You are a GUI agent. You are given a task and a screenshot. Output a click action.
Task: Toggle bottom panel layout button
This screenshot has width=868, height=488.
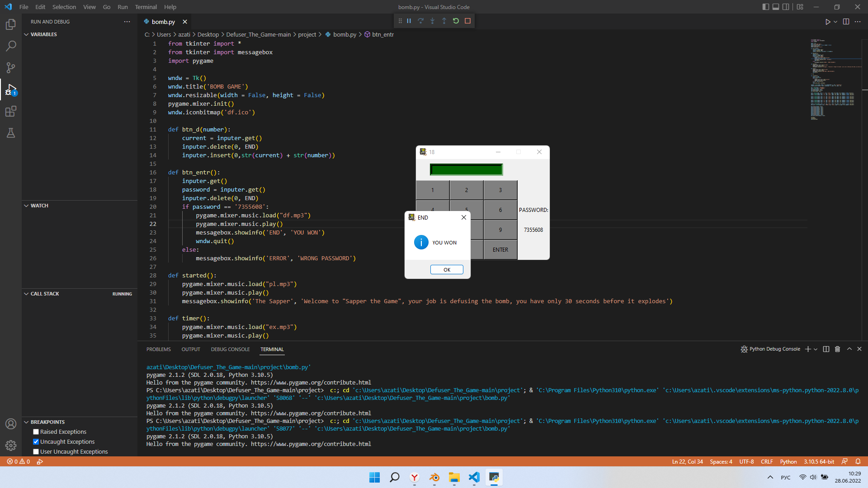[776, 7]
